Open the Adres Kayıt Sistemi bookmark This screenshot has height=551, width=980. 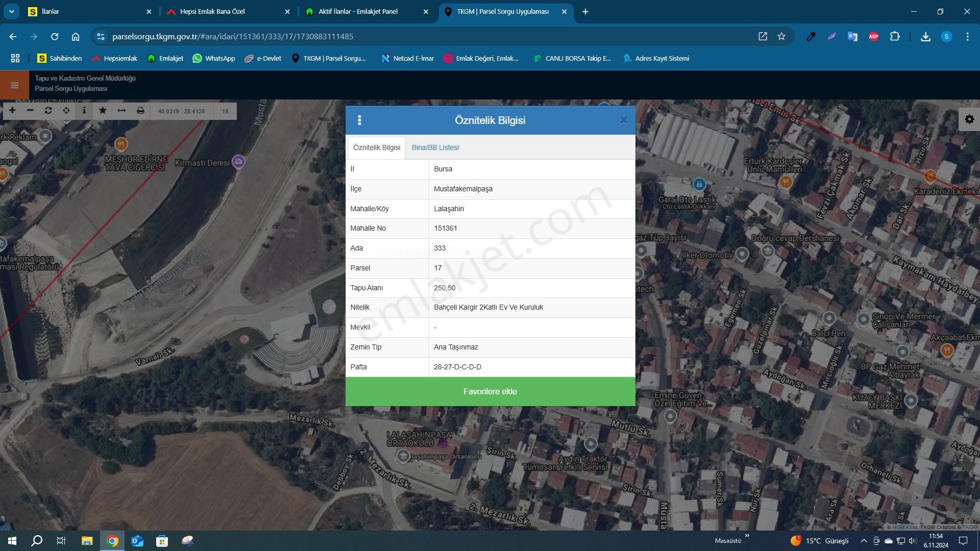point(656,58)
